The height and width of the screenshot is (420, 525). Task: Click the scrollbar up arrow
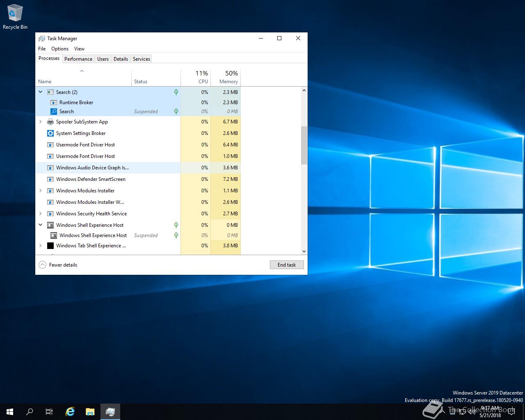tap(304, 90)
